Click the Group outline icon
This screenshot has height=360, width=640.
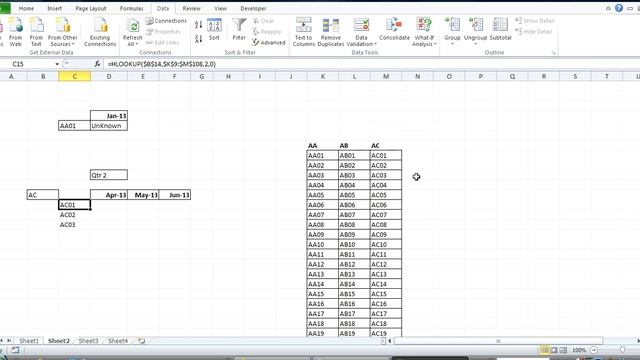pos(452,25)
